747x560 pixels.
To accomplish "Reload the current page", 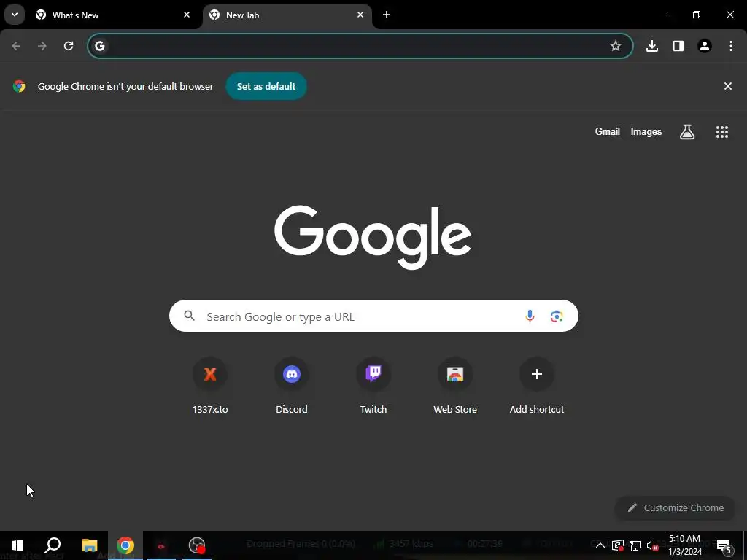I will [x=69, y=46].
